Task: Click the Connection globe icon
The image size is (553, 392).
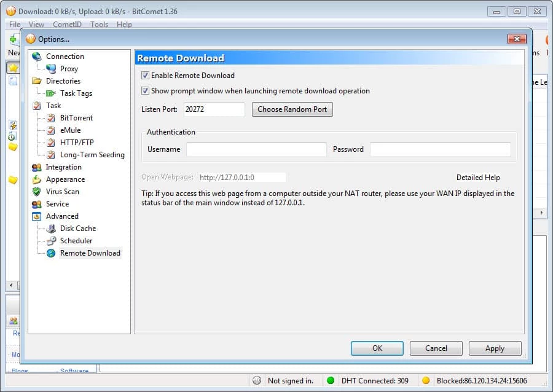Action: pyautogui.click(x=37, y=57)
